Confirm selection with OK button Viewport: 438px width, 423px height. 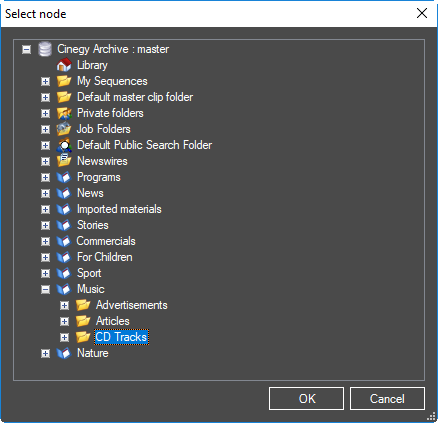click(306, 399)
